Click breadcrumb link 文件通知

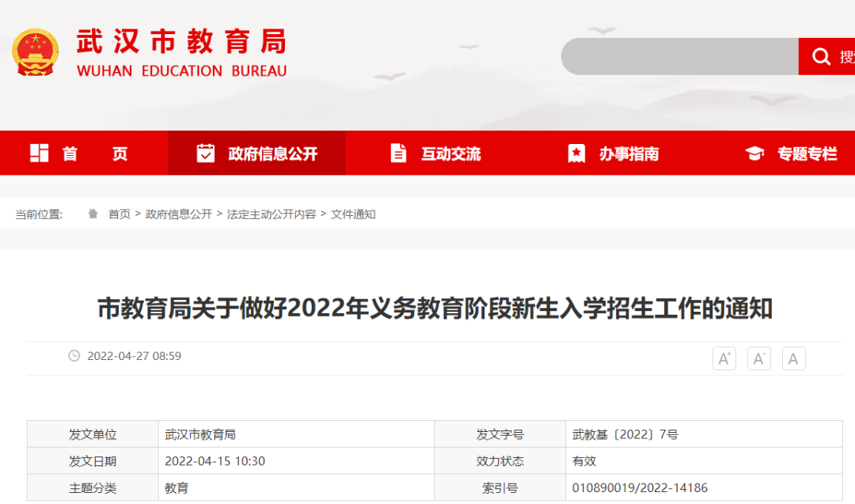click(353, 214)
